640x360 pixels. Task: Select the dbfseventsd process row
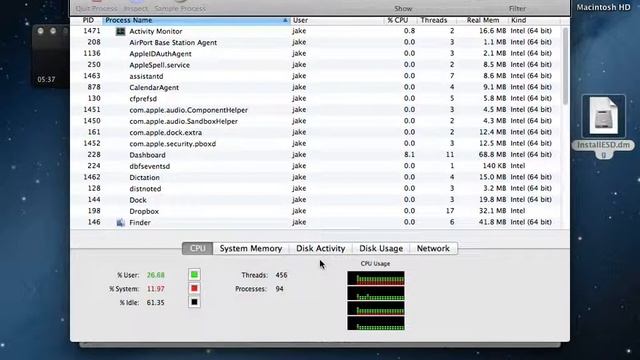click(x=316, y=166)
